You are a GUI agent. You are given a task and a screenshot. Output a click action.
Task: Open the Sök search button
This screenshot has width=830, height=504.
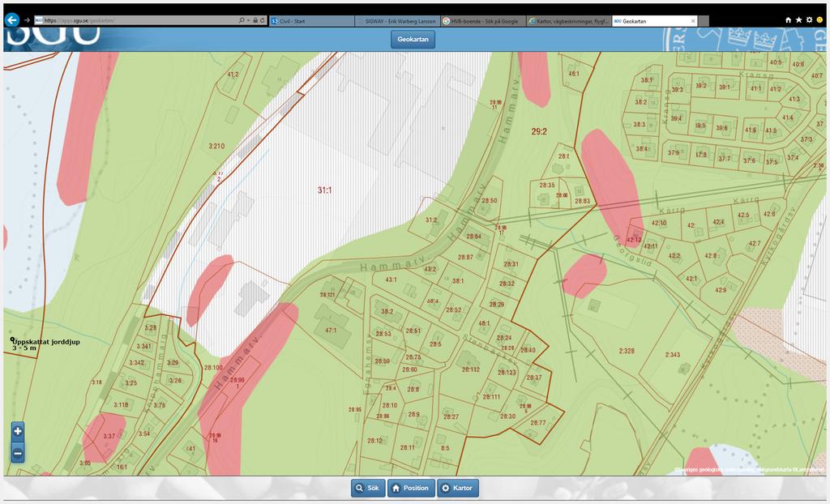click(368, 488)
